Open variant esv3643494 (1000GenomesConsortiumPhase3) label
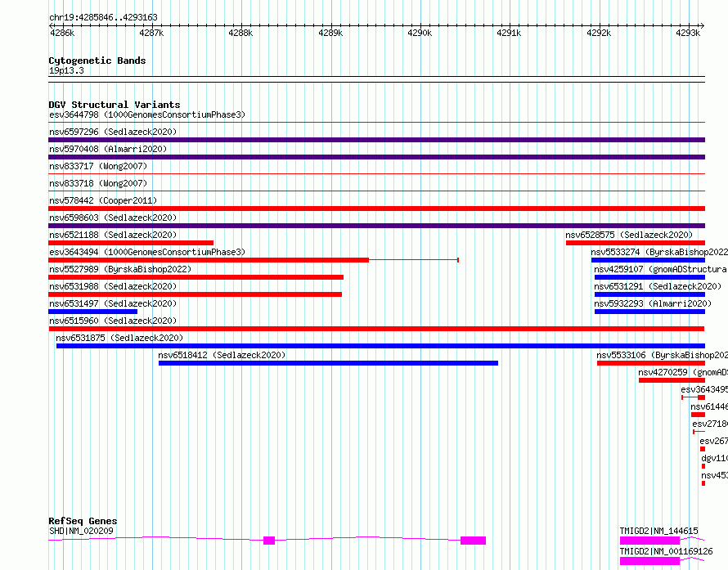This screenshot has width=728, height=570. pyautogui.click(x=147, y=252)
